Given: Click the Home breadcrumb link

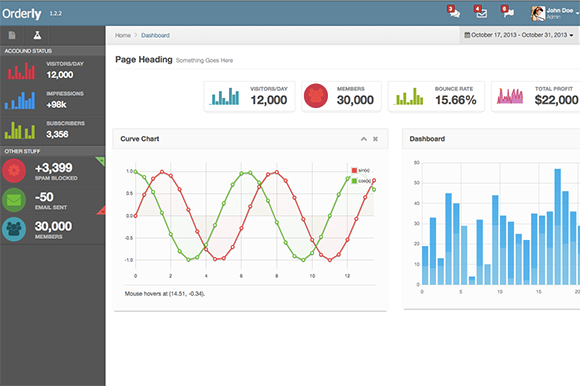Looking at the screenshot, I should click(123, 35).
